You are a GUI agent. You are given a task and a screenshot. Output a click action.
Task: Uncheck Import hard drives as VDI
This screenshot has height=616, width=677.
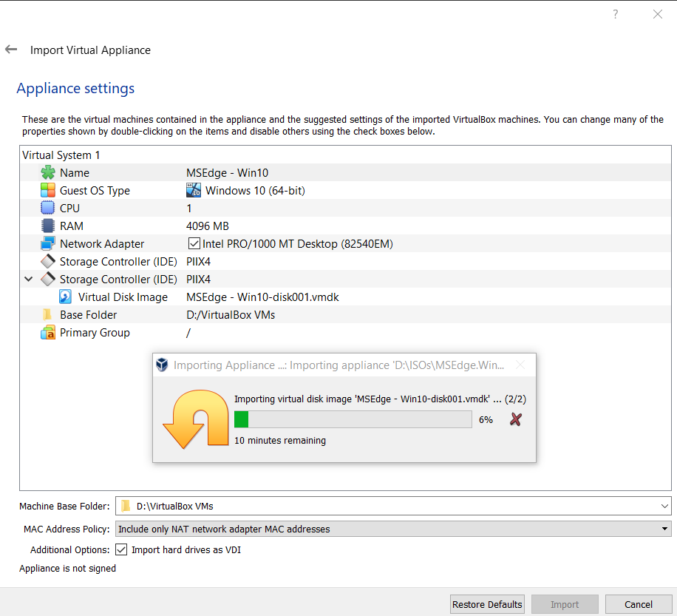[x=122, y=549]
